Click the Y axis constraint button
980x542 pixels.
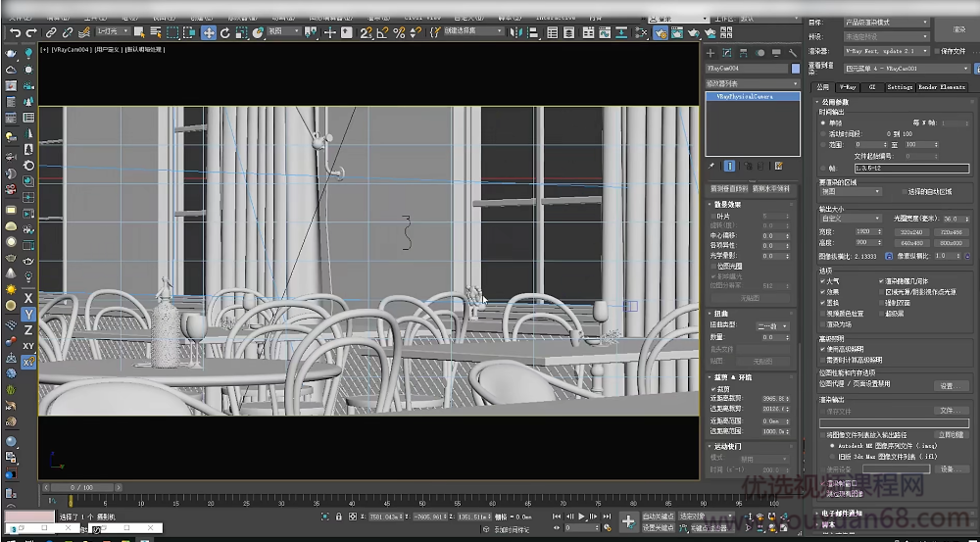28,314
